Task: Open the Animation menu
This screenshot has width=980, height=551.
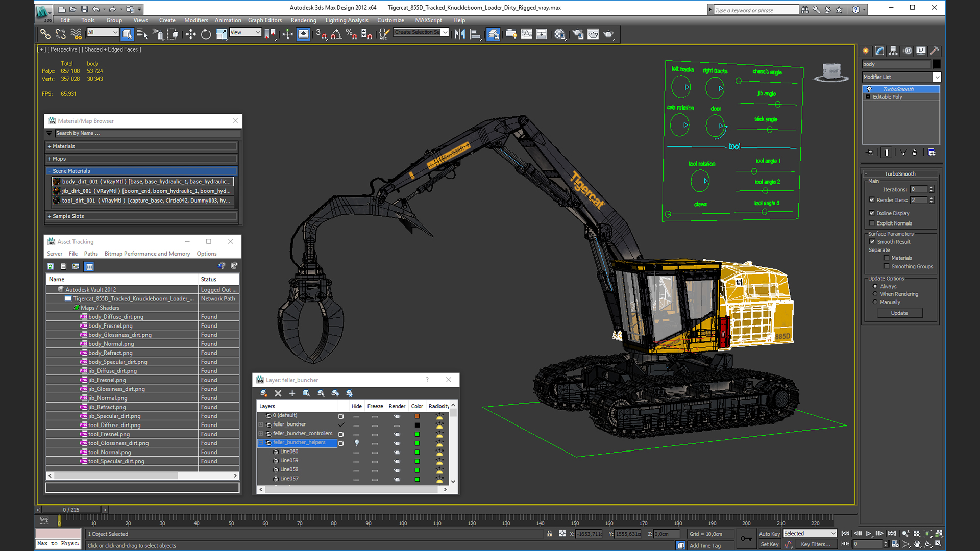Action: pos(228,20)
